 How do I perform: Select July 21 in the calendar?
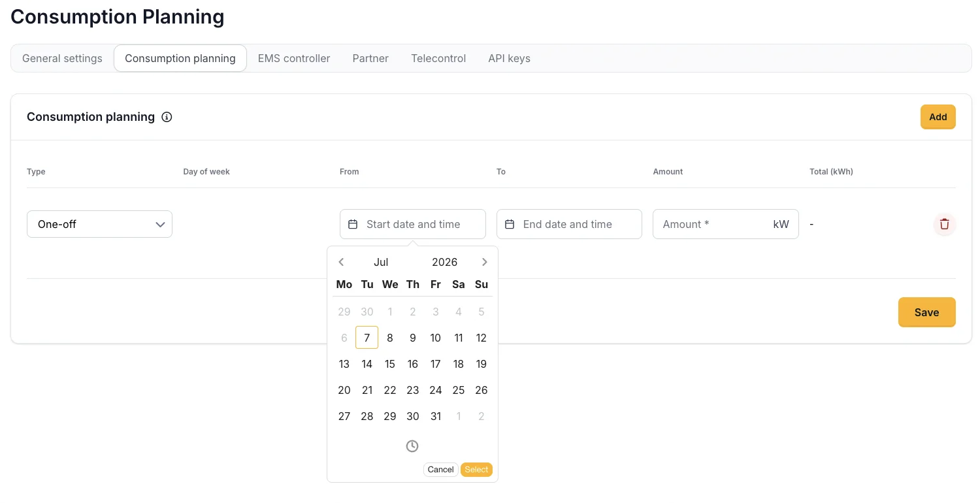[367, 390]
